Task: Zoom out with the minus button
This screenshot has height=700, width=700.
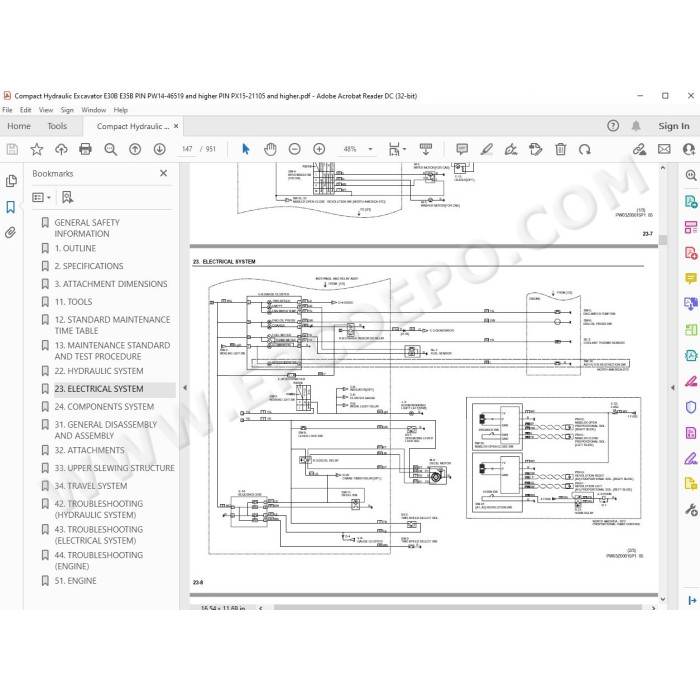Action: [x=295, y=149]
